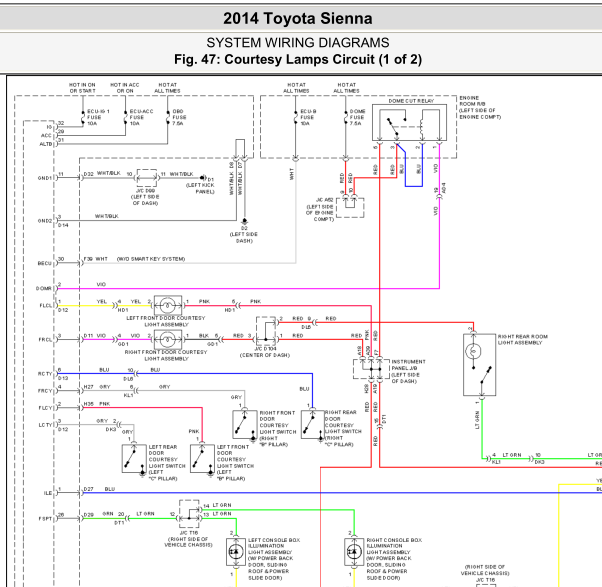Click the right front door courtesy lamp symbol
This screenshot has height=587, width=602.
coord(168,339)
